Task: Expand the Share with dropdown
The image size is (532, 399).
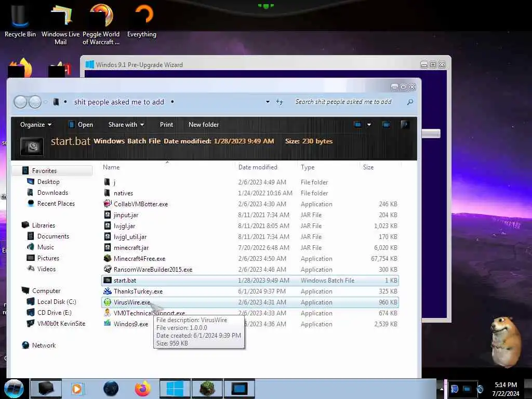Action: click(x=126, y=125)
